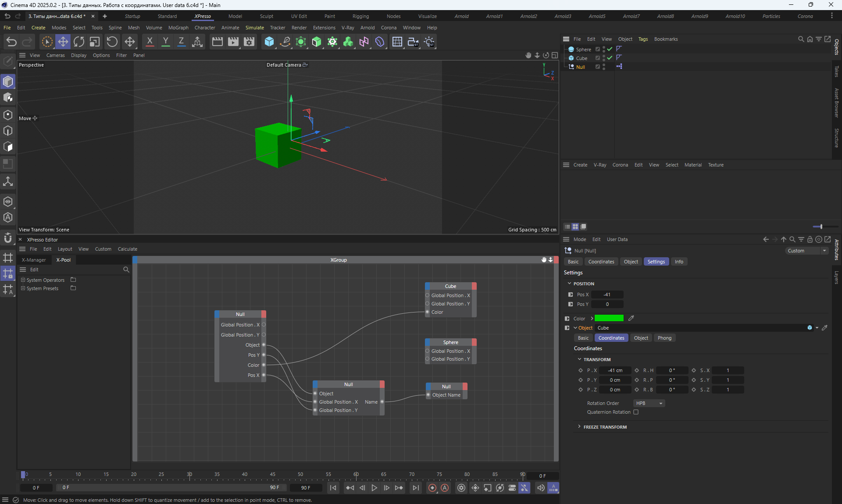Image resolution: width=842 pixels, height=504 pixels.
Task: Select the Rotate tool in toolbar
Action: (79, 42)
